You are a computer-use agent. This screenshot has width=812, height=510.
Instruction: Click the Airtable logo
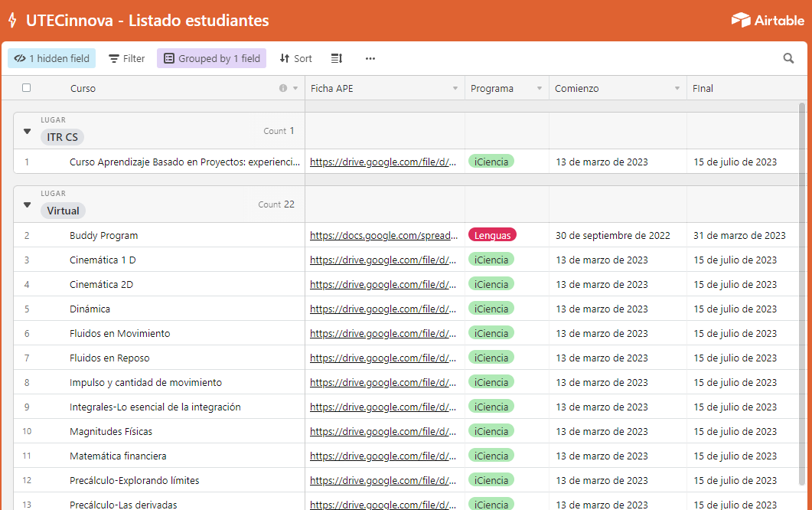pyautogui.click(x=768, y=20)
